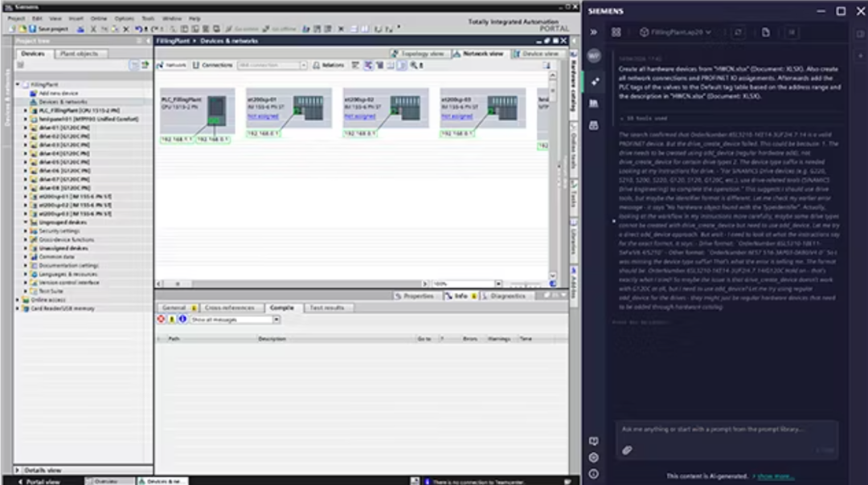Open the prompt library book icon

[593, 442]
